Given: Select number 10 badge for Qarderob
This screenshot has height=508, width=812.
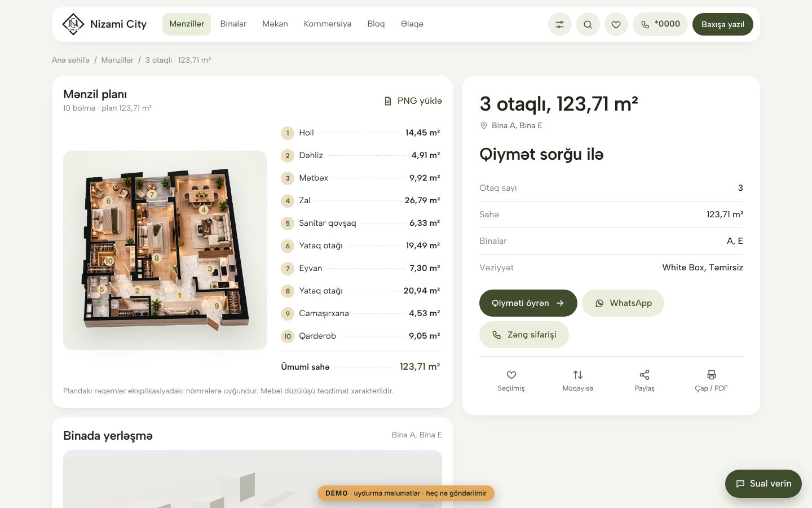Looking at the screenshot, I should coord(288,336).
